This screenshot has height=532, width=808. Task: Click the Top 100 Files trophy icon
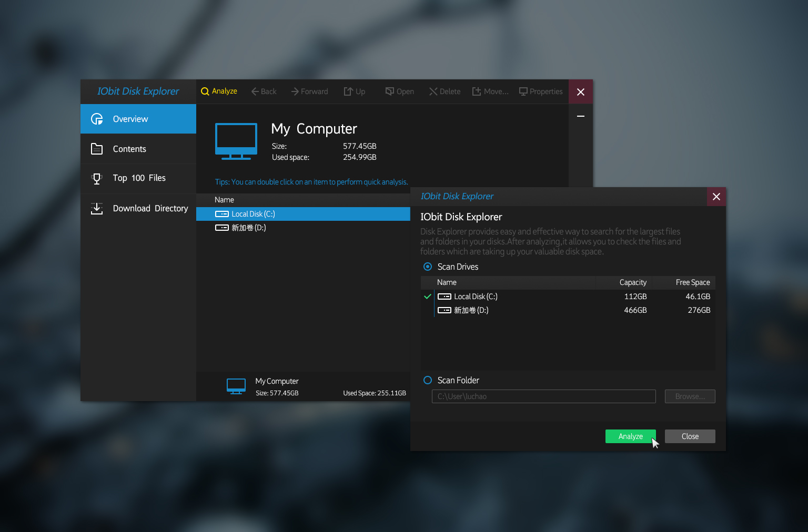click(x=97, y=179)
